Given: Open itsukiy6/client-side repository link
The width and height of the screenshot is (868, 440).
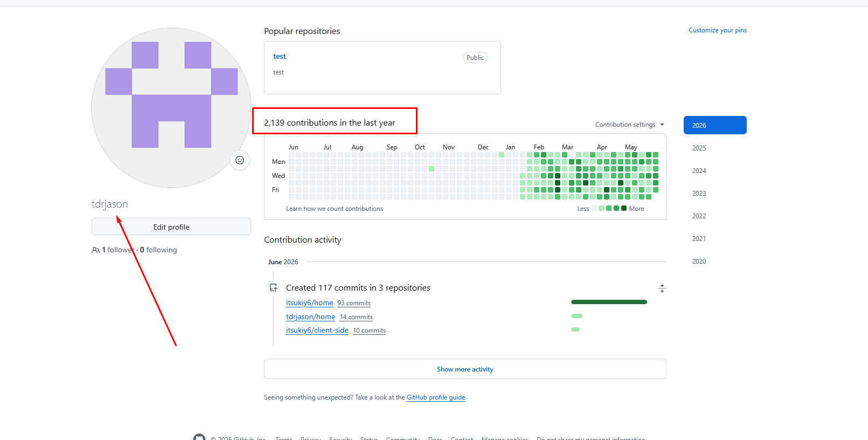Looking at the screenshot, I should 317,330.
